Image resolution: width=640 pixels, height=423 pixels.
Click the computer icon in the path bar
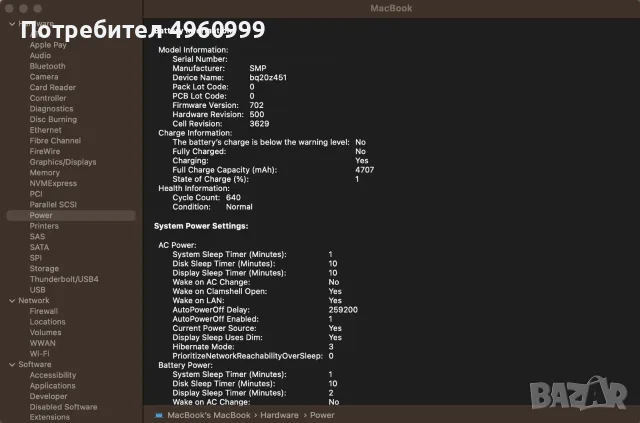point(159,415)
